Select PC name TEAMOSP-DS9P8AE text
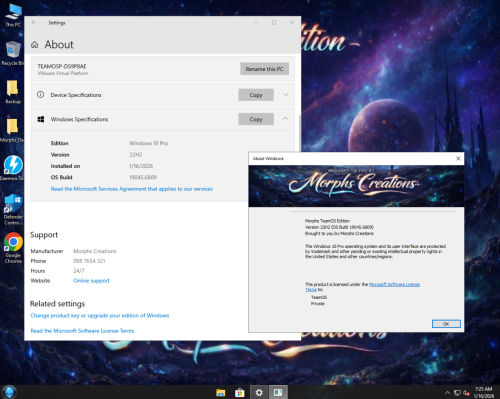This screenshot has height=399, width=500. 62,66
